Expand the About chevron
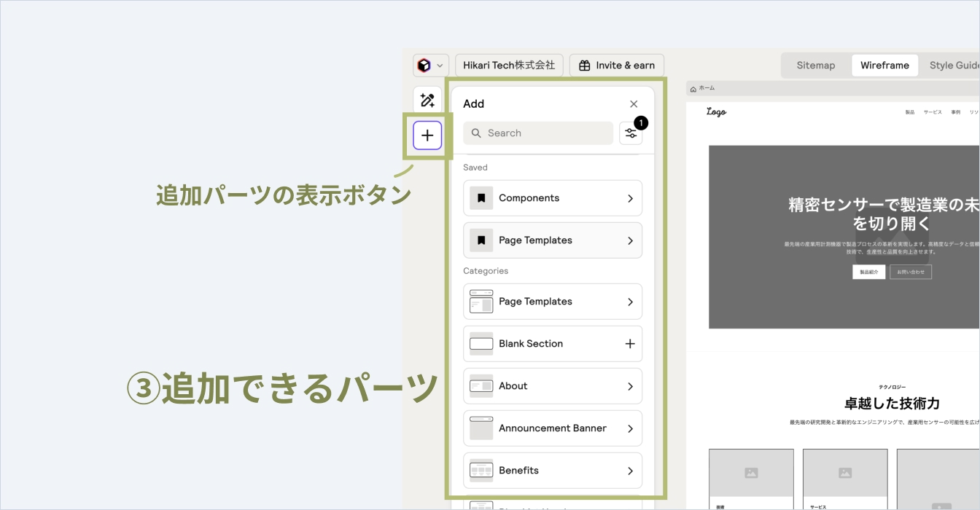Screen dimensions: 980x510 tap(630, 386)
